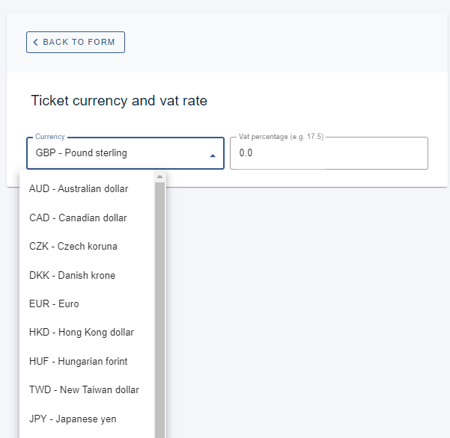Click the back chevron icon

[35, 42]
